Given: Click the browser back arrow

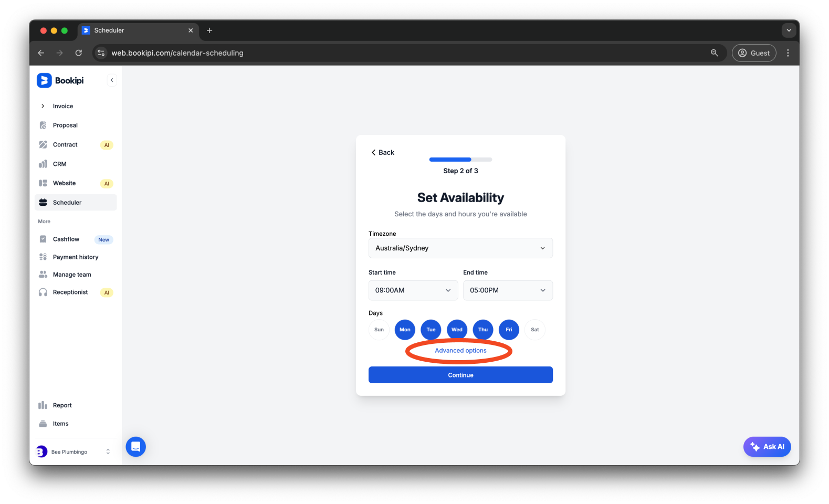Looking at the screenshot, I should (41, 53).
